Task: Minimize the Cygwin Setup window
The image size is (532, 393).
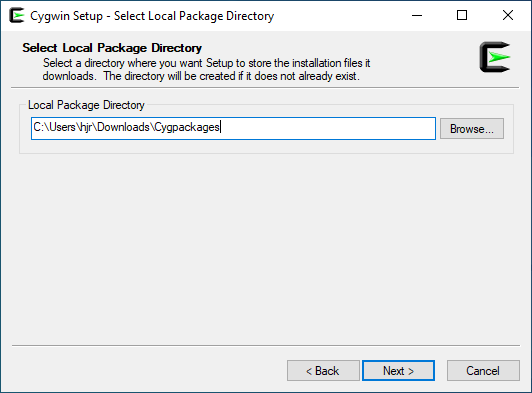Action: [417, 15]
